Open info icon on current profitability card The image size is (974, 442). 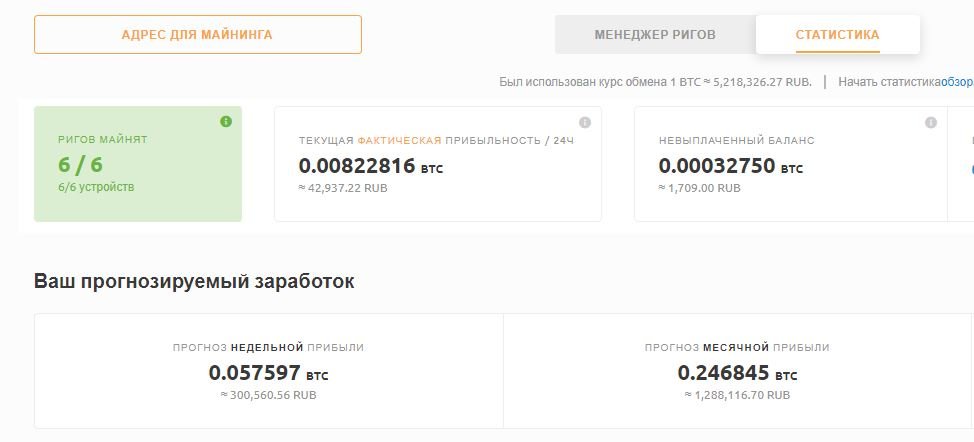tap(585, 122)
